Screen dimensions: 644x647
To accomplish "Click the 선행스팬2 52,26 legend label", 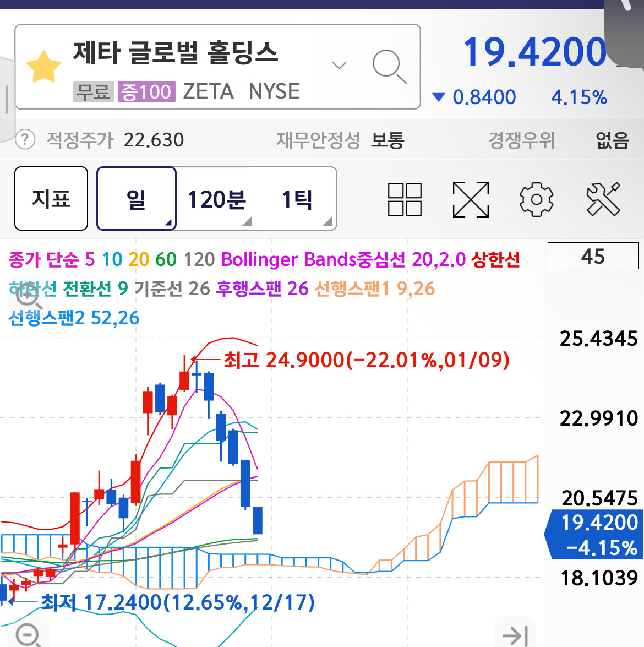I will 74,318.
